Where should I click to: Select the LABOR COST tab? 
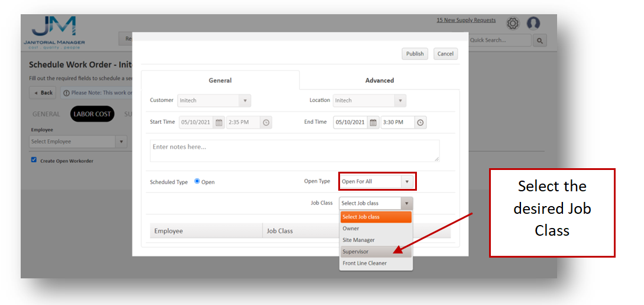[x=92, y=114]
